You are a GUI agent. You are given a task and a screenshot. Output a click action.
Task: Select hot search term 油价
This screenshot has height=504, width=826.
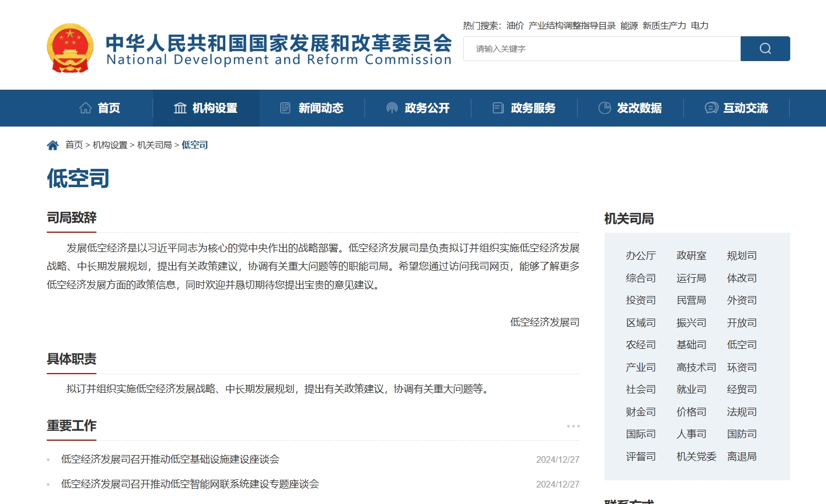pyautogui.click(x=515, y=26)
